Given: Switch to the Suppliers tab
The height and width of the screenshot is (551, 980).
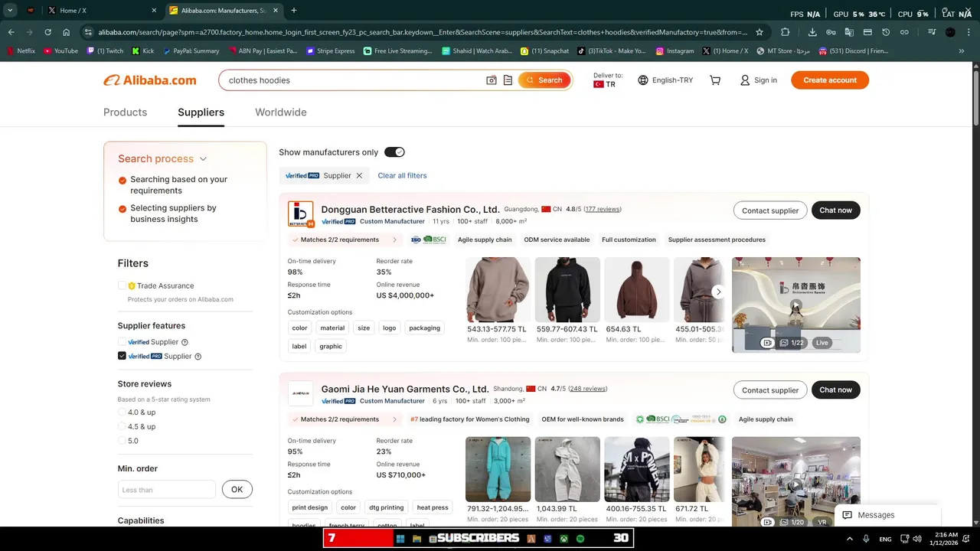Looking at the screenshot, I should [201, 112].
